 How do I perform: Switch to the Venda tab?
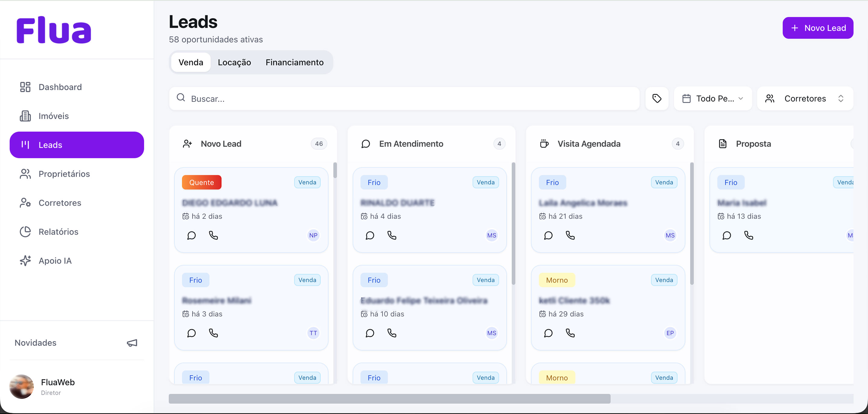(191, 62)
